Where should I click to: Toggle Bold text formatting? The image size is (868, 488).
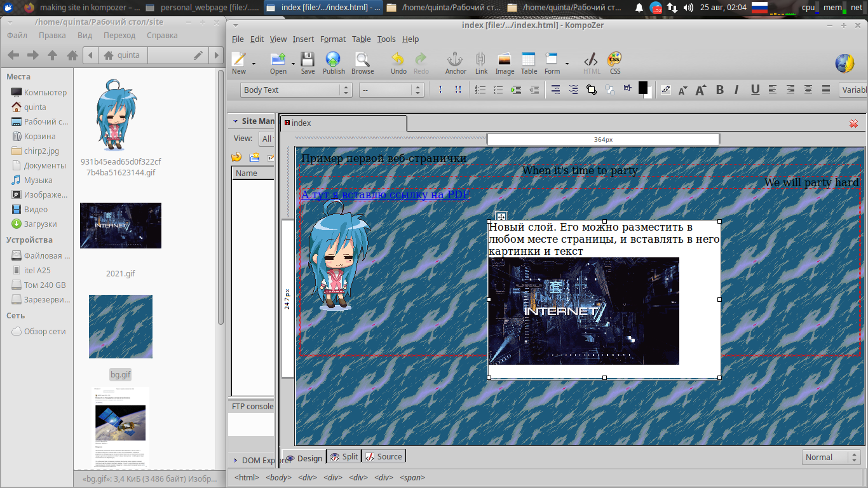(720, 90)
